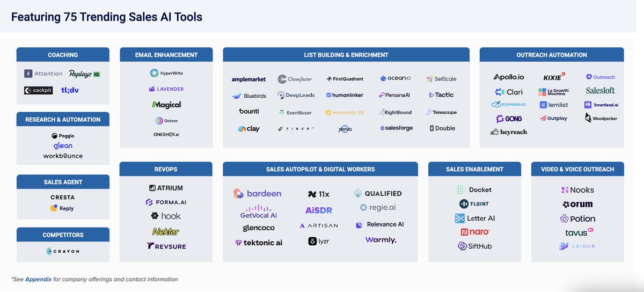Screen dimensions: 644x292
Task: Click the List Building & Enrichment header
Action: click(x=346, y=55)
